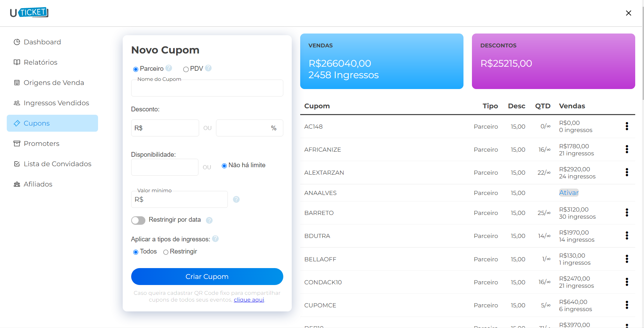This screenshot has width=644, height=328.
Task: Click the Cupom column header
Action: coord(317,106)
